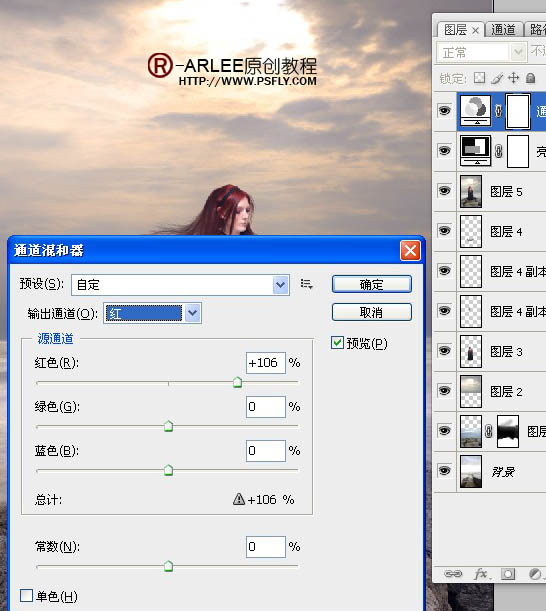Screen dimensions: 546x611
Task: Click the 取消 cancel button
Action: click(x=371, y=312)
